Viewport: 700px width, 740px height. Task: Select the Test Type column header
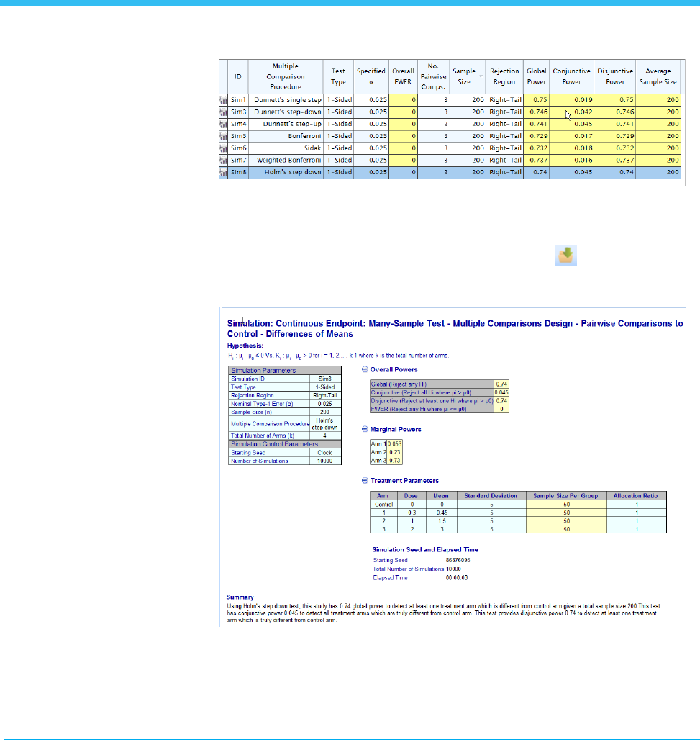(338, 76)
